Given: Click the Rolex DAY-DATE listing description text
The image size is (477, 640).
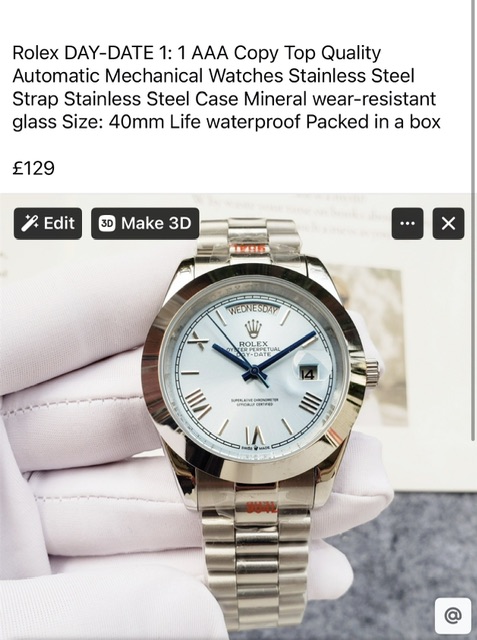Looking at the screenshot, I should click(x=226, y=87).
